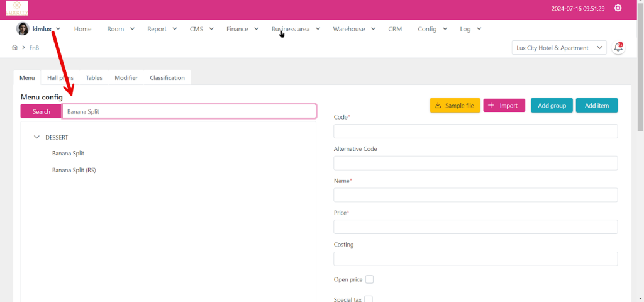This screenshot has width=644, height=302.
Task: Switch to the Modifier tab
Action: 126,78
